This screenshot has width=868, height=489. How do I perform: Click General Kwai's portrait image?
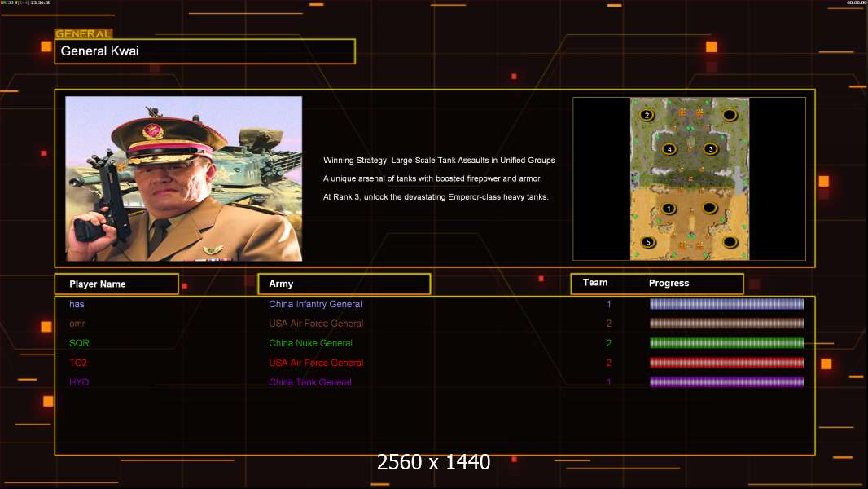click(184, 178)
